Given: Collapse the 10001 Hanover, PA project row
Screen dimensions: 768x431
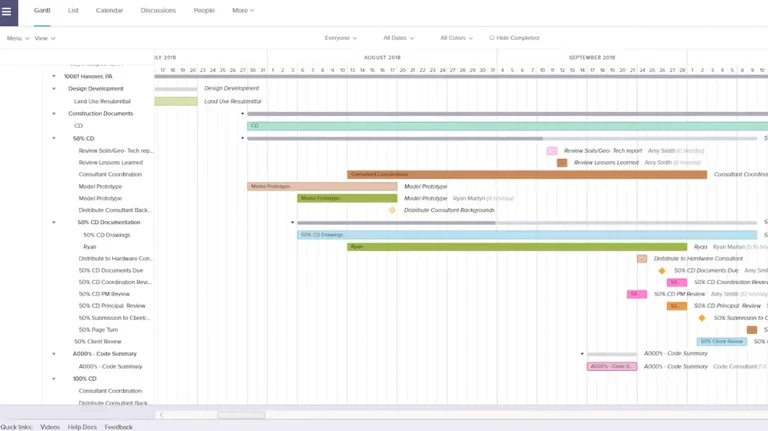Looking at the screenshot, I should coord(54,76).
